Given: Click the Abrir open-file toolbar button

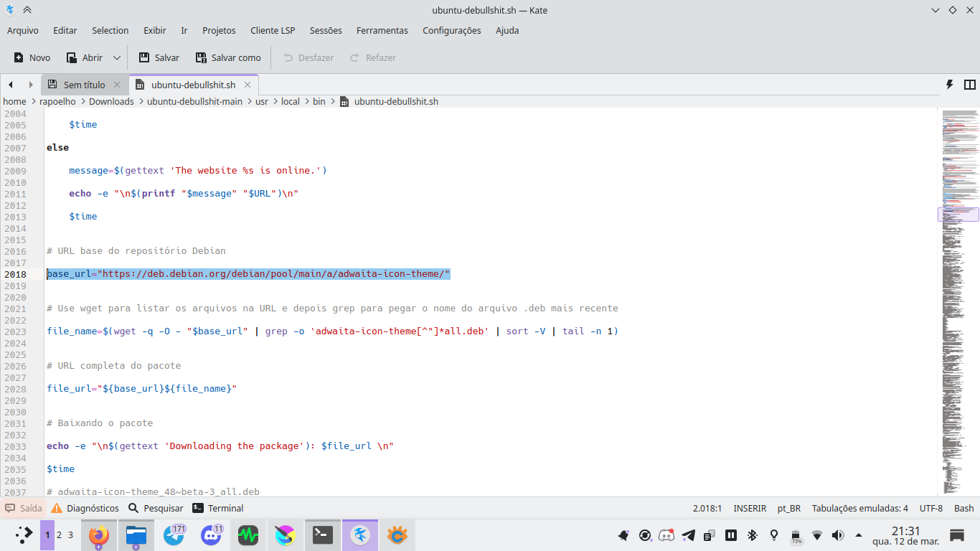Looking at the screenshot, I should [x=85, y=57].
